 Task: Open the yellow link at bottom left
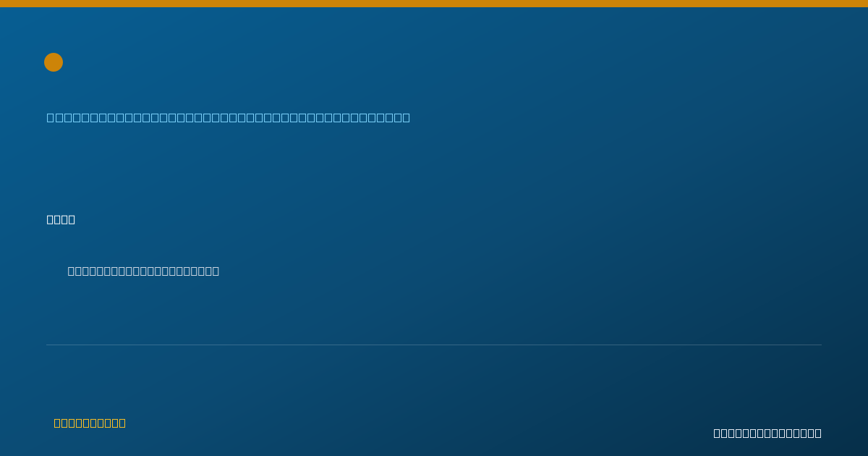[90, 423]
